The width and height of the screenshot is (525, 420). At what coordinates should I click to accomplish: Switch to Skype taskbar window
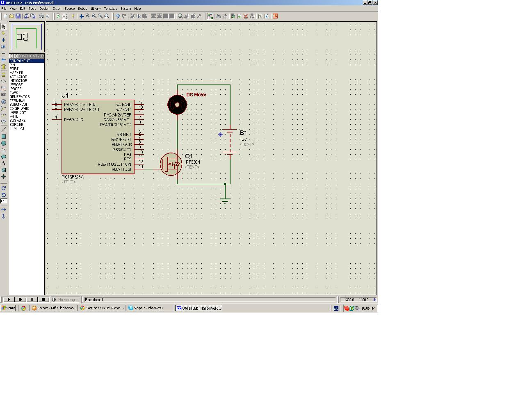pos(150,308)
